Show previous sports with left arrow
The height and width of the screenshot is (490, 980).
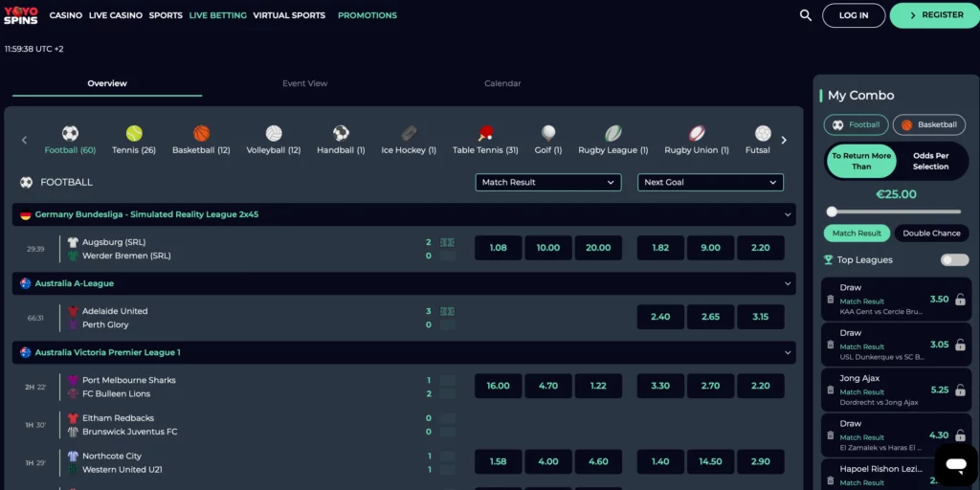pyautogui.click(x=24, y=140)
